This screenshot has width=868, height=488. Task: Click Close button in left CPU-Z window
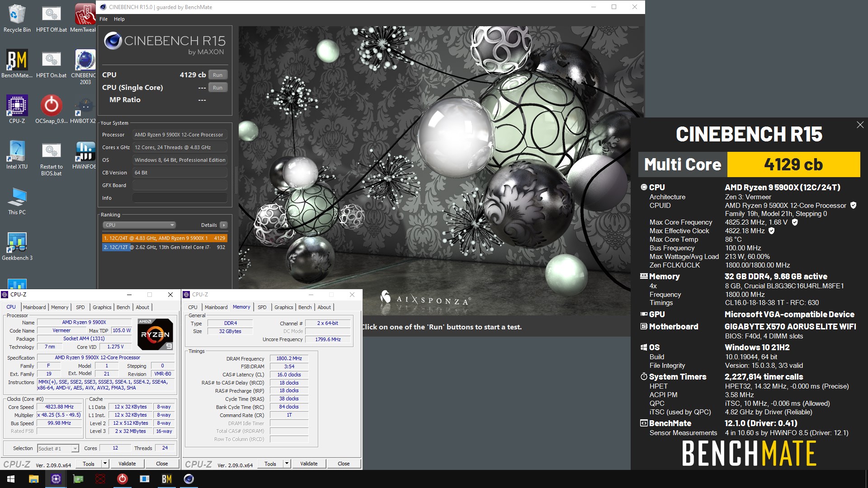pos(162,464)
